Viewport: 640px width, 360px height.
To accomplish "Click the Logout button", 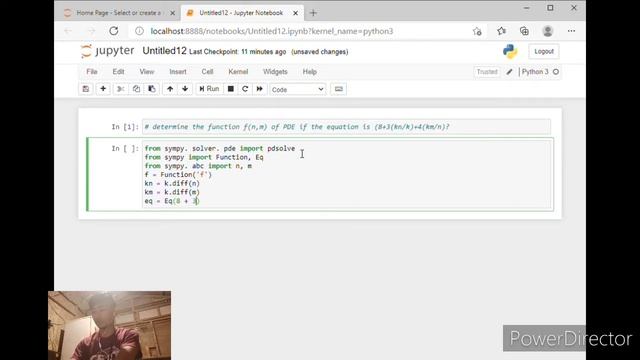I will coord(544,51).
